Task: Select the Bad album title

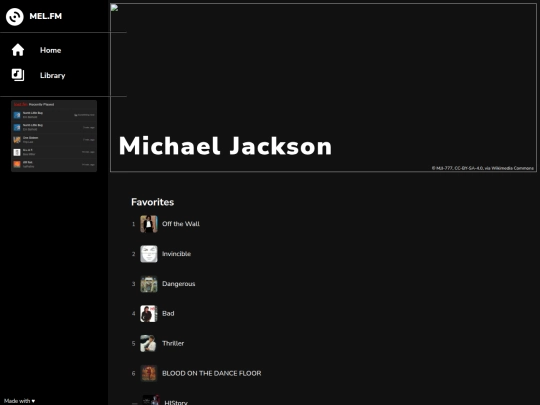Action: point(168,313)
